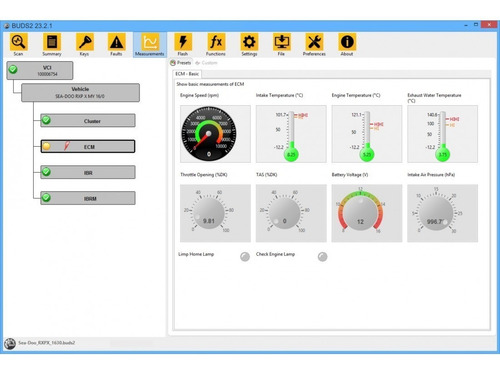This screenshot has height=372, width=500.
Task: Open the Keys toolbar icon
Action: click(x=84, y=42)
